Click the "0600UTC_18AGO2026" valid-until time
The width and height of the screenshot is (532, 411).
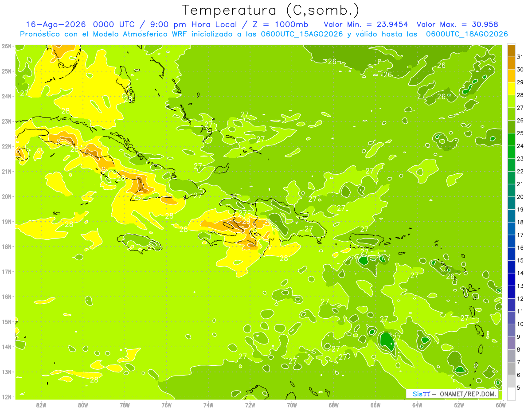pyautogui.click(x=467, y=34)
